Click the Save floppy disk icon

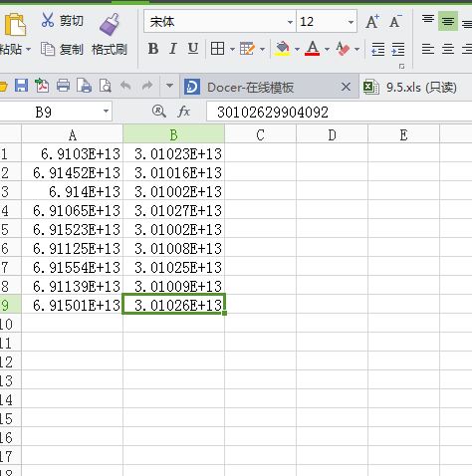pyautogui.click(x=21, y=86)
